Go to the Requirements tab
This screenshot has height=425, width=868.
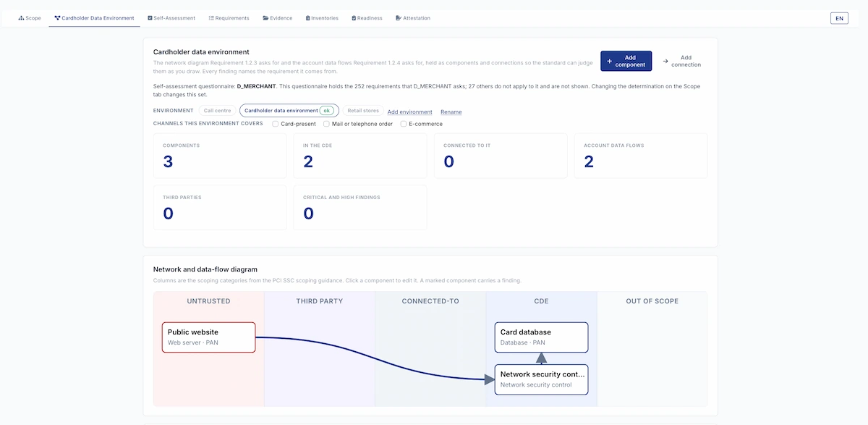pos(229,18)
